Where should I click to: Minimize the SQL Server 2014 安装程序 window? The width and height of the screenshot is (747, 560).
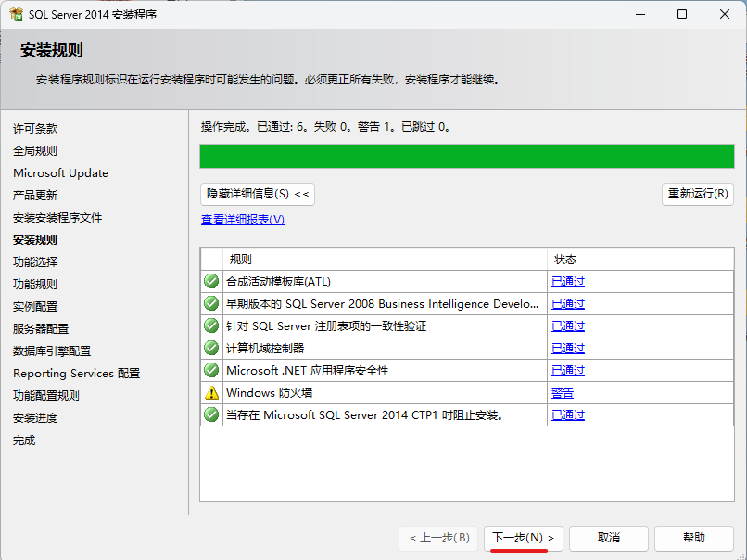click(x=640, y=14)
